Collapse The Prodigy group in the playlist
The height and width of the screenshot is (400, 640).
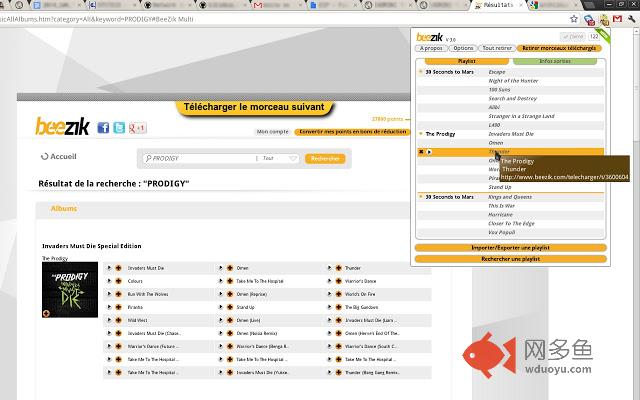(x=421, y=134)
